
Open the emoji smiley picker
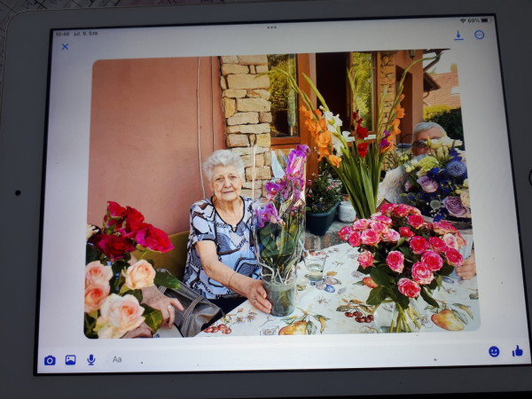coord(494,351)
